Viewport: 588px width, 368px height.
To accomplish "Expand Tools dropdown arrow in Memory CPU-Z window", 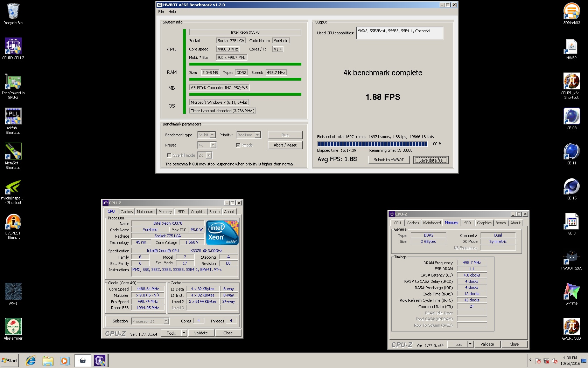I will coord(470,344).
